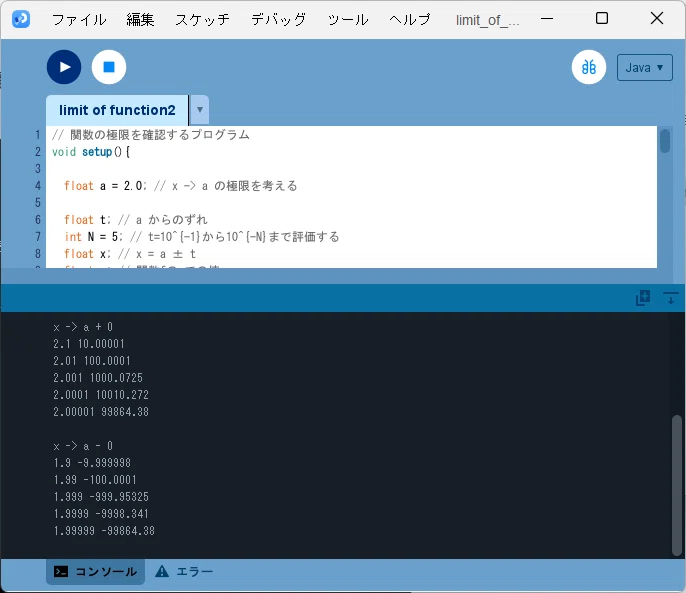Screen dimensions: 686x593
Task: Open the ヘルプ menu
Action: [x=410, y=20]
